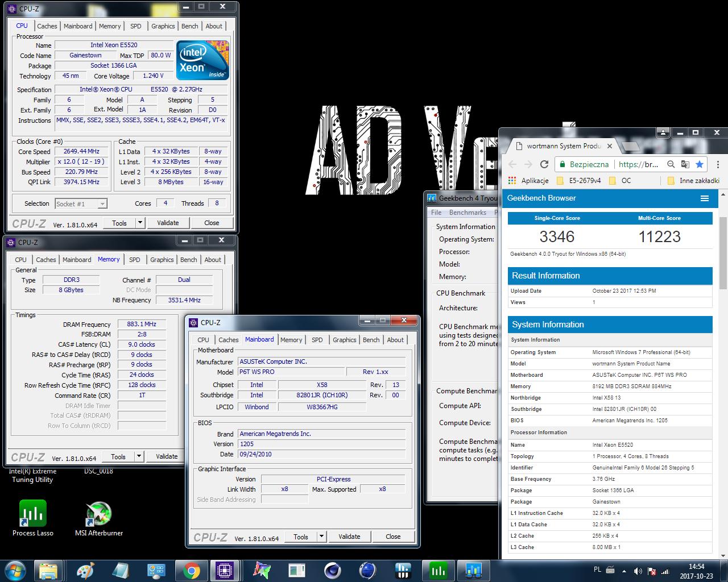Open the Benchmarks menu in Geekbench 4
The image size is (728, 582).
[x=468, y=213]
